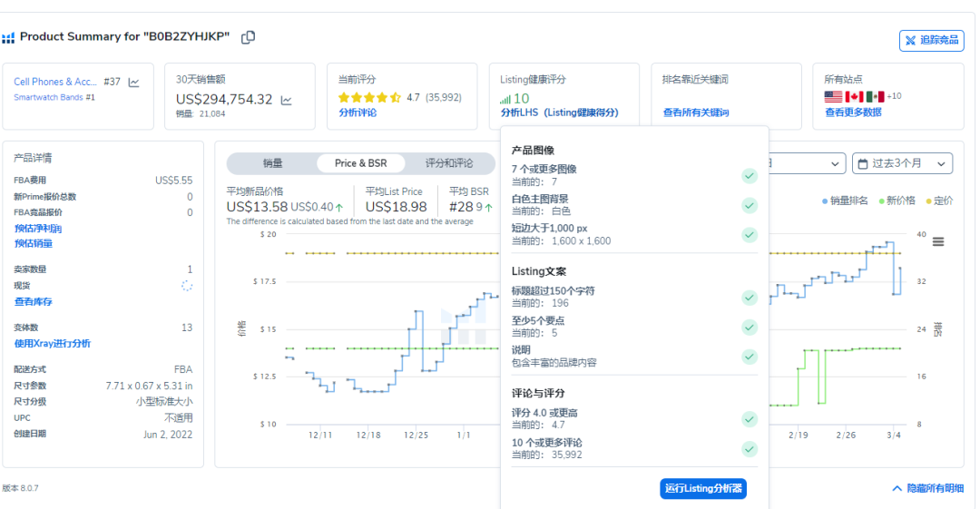
Task: Click the +10 more marketplaces indicator
Action: 895,96
